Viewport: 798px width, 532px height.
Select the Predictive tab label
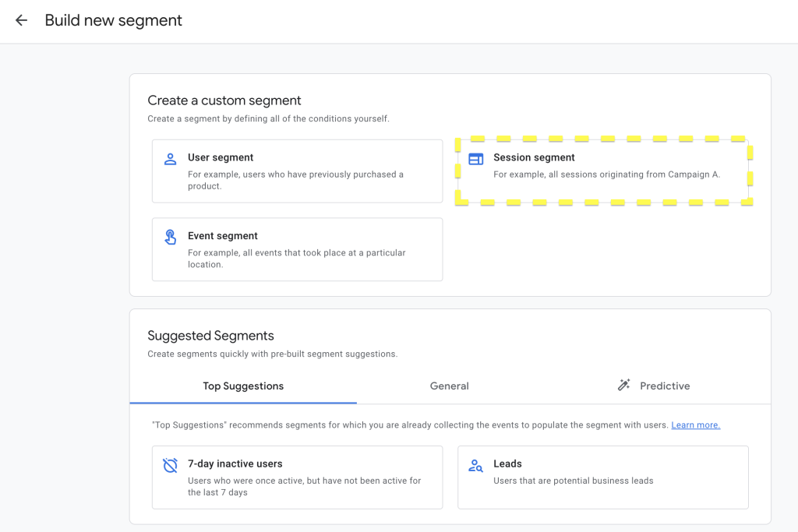(x=665, y=386)
